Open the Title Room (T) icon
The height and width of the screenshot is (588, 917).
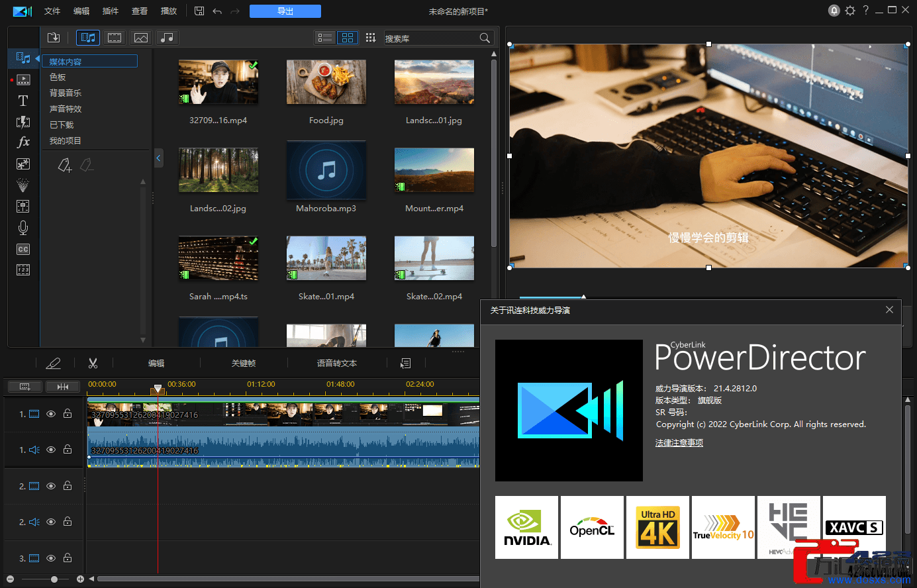tap(23, 101)
